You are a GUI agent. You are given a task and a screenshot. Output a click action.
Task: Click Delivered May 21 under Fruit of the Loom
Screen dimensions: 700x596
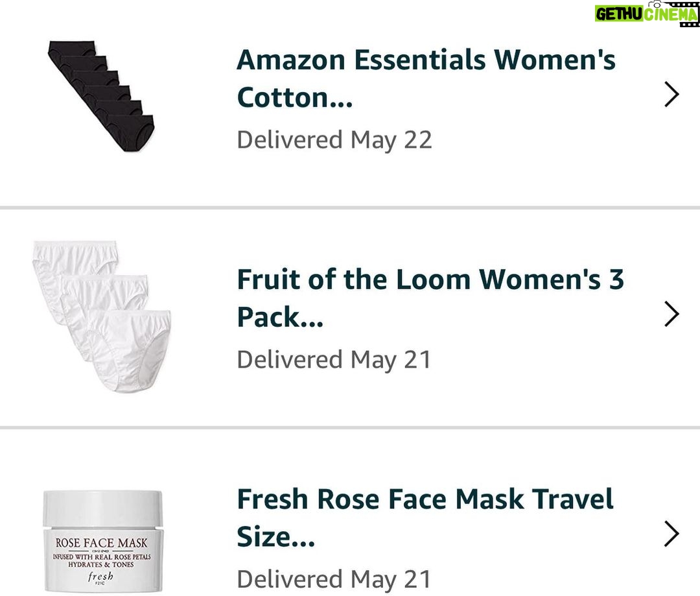[334, 360]
